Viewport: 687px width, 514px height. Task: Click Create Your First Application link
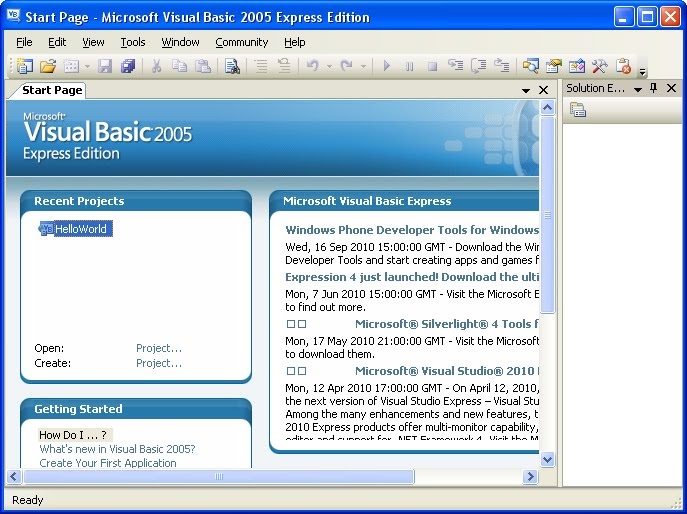[108, 463]
